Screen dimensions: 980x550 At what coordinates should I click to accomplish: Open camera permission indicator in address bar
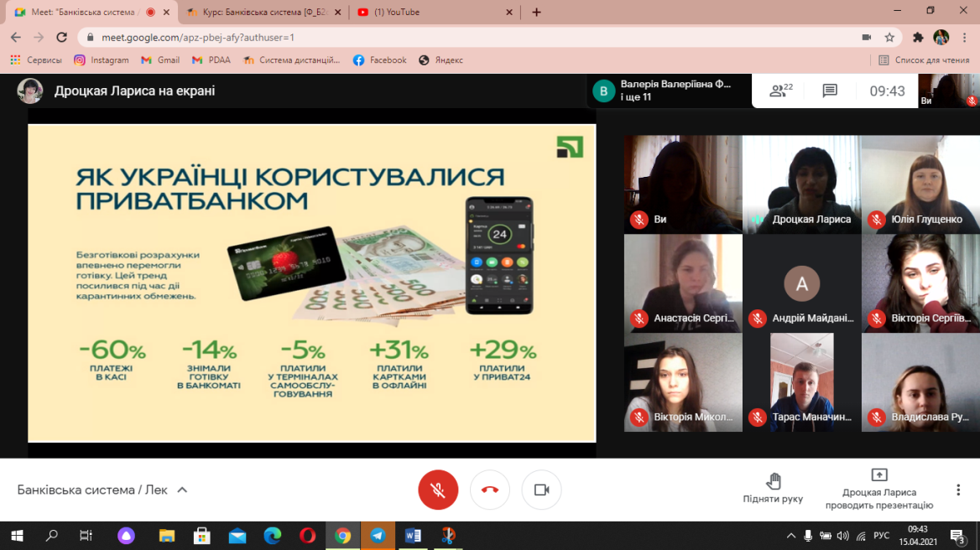[x=866, y=38]
